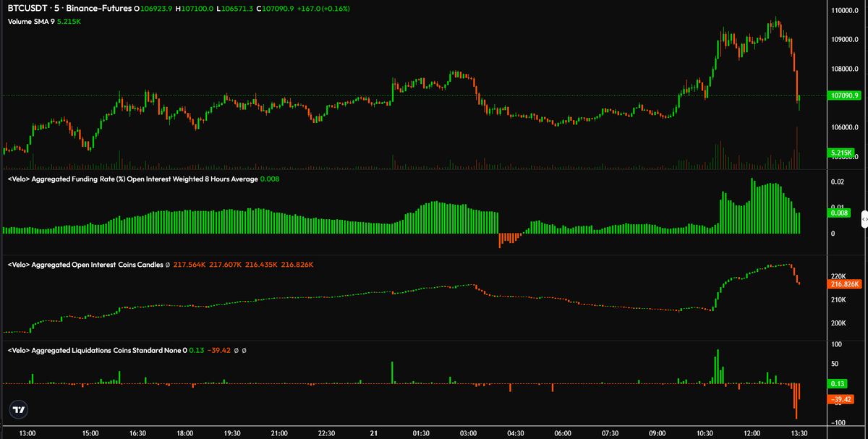Click the 09:00 time axis label
Screen dimensions: 868x439
tap(657, 432)
